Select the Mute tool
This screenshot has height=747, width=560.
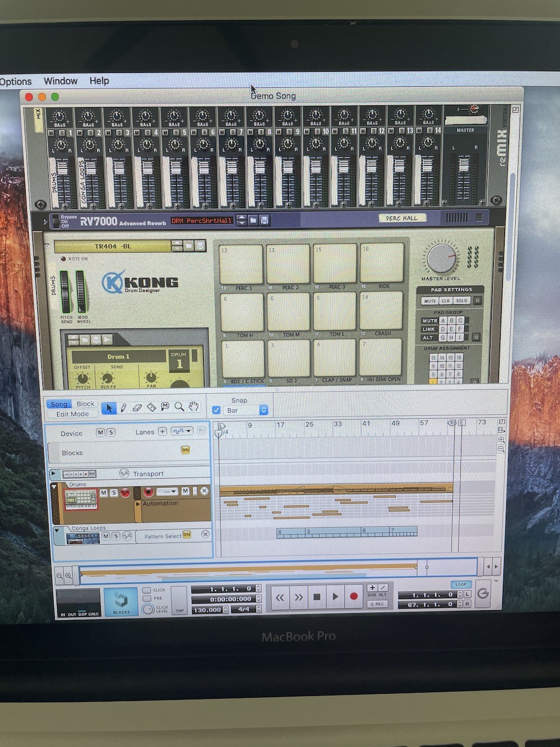pyautogui.click(x=165, y=407)
